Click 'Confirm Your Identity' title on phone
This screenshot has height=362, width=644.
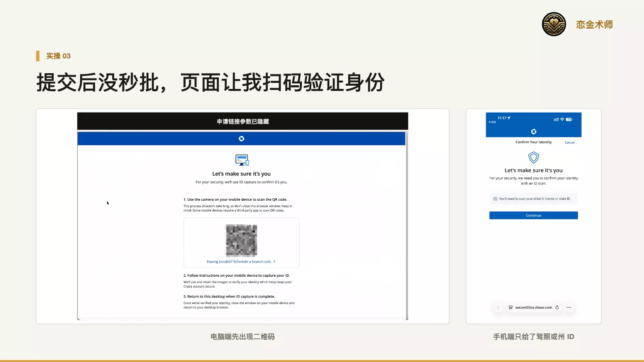(x=534, y=142)
